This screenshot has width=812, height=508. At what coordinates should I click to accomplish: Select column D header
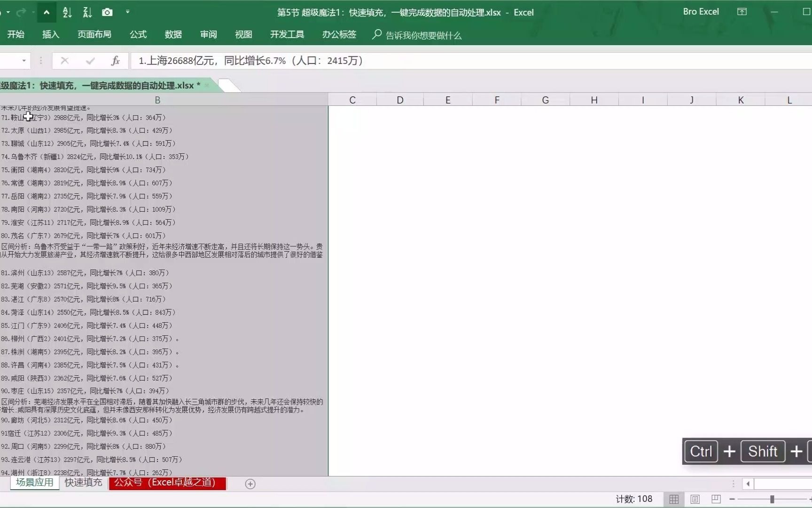click(400, 100)
